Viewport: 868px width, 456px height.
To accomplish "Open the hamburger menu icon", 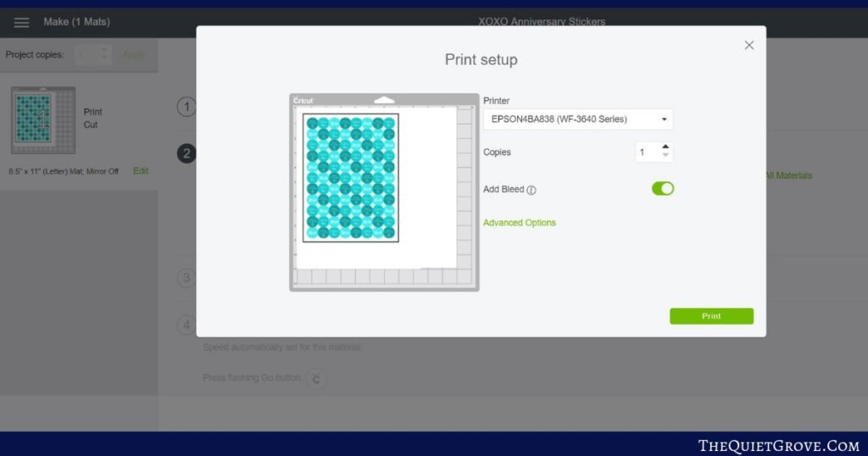I will pyautogui.click(x=21, y=23).
